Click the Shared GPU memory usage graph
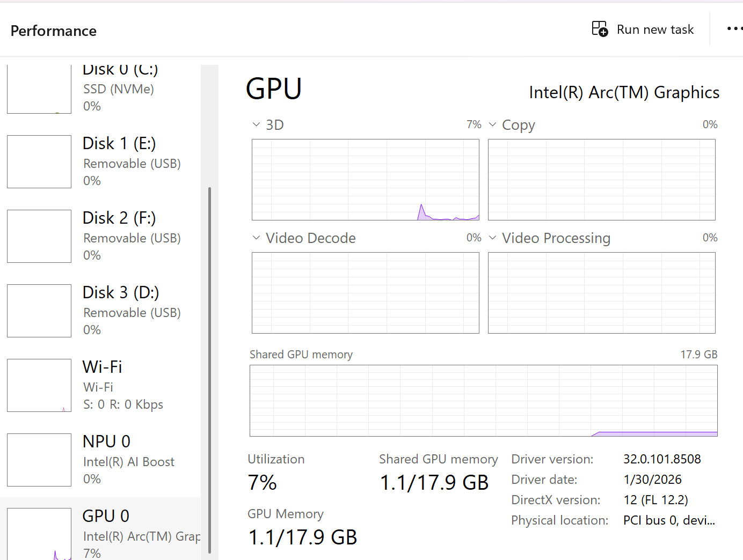The image size is (743, 560). 484,401
